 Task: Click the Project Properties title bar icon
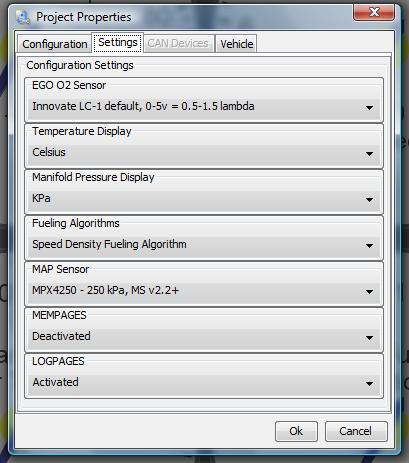[23, 17]
